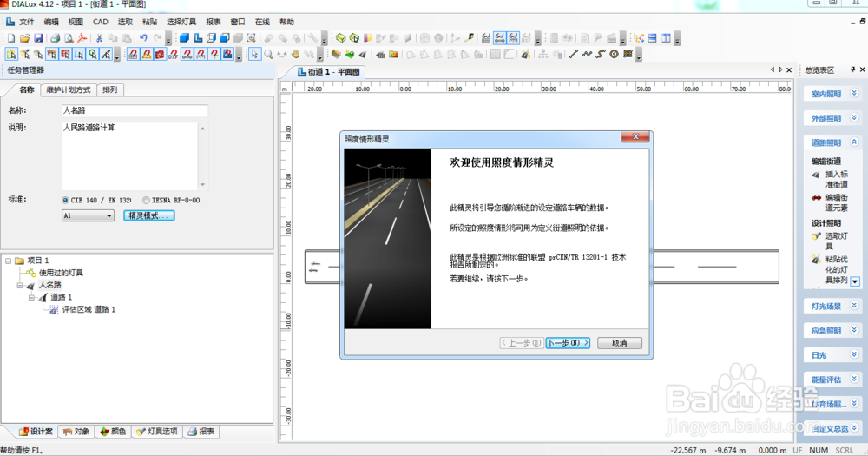This screenshot has width=868, height=456.
Task: Select the wireframe cube view icon
Action: click(211, 37)
